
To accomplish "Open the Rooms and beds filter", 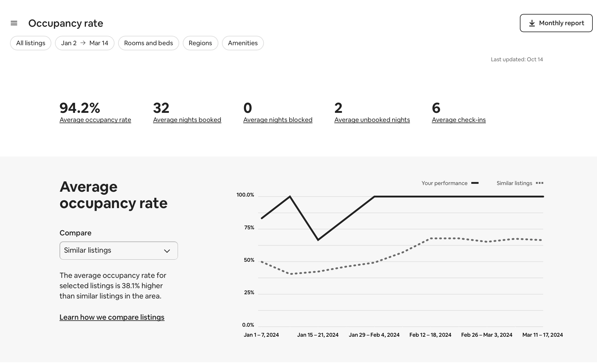I will 148,43.
